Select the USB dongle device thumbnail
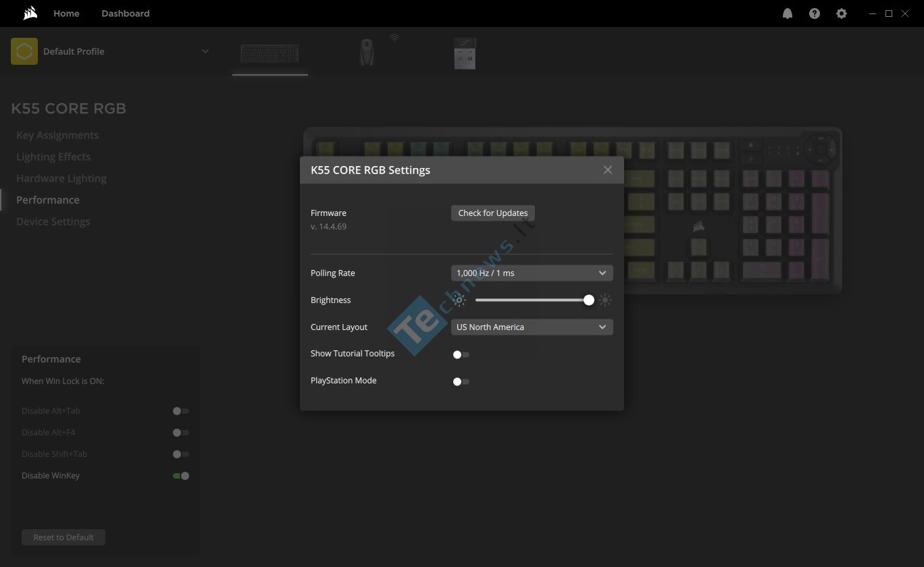This screenshot has width=924, height=567. tap(465, 53)
